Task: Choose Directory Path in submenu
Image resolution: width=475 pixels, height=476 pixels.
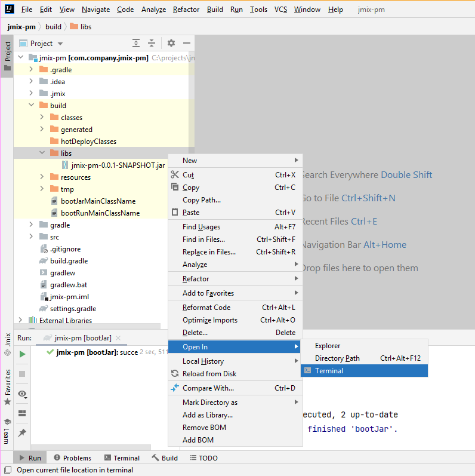Action: pos(364,358)
